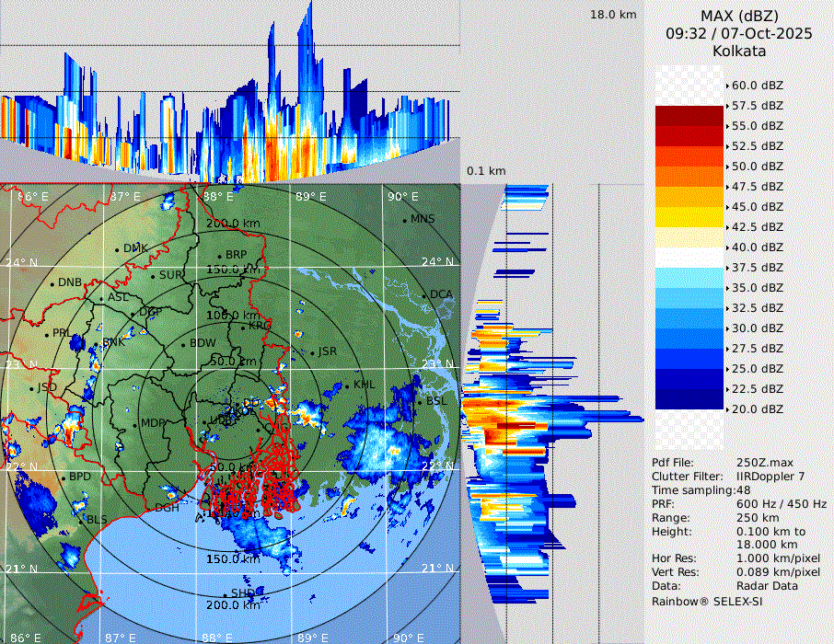Click the BPD station marker
This screenshot has width=834, height=644.
click(x=64, y=477)
